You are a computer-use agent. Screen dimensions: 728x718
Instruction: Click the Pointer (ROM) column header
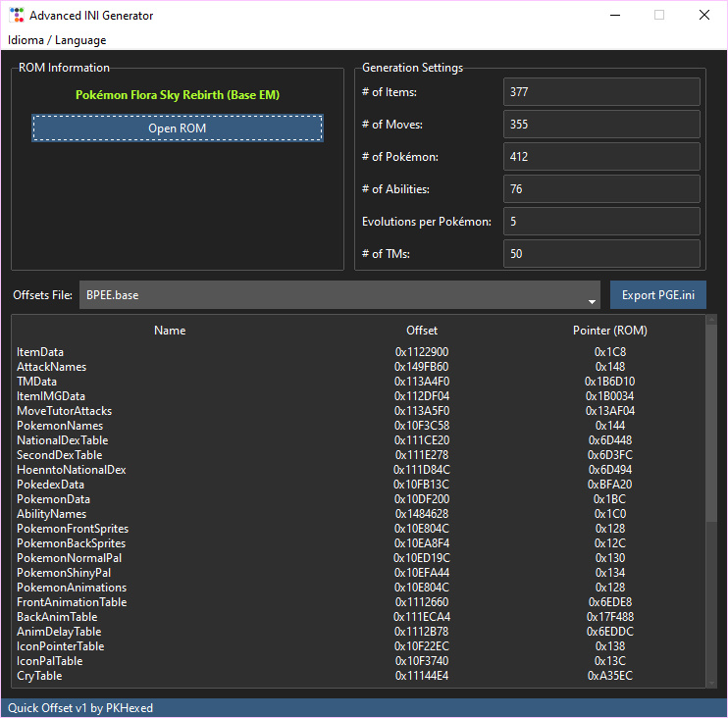[609, 331]
